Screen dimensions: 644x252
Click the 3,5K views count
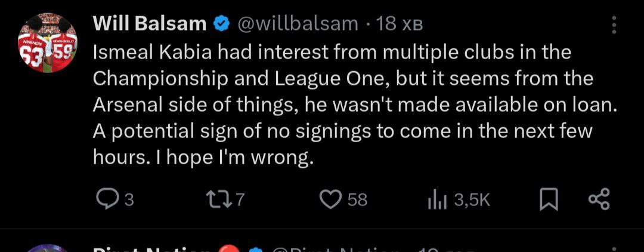click(471, 201)
